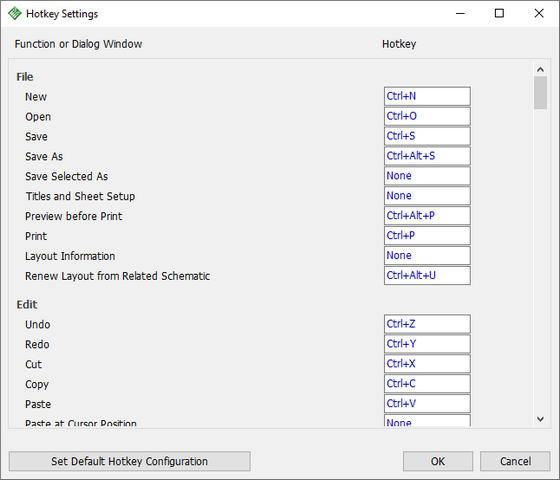This screenshot has width=560, height=480.
Task: Click the scrollbar down arrow
Action: point(540,419)
